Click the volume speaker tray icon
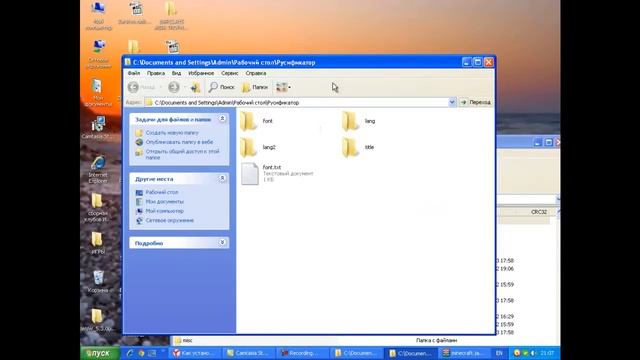This screenshot has width=640, height=360. pos(533,353)
